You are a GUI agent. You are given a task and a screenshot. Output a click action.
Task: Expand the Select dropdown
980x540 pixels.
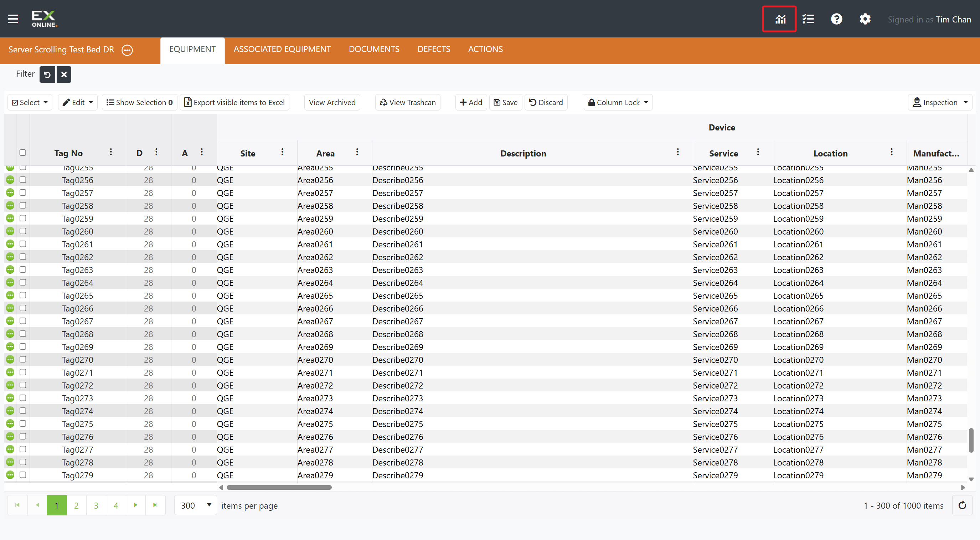pos(30,102)
